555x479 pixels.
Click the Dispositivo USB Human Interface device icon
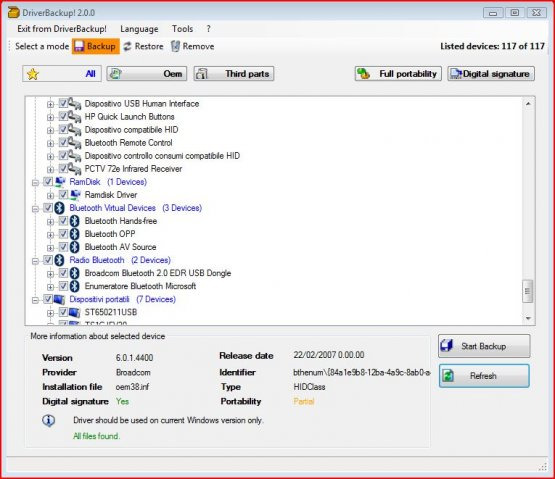click(74, 103)
